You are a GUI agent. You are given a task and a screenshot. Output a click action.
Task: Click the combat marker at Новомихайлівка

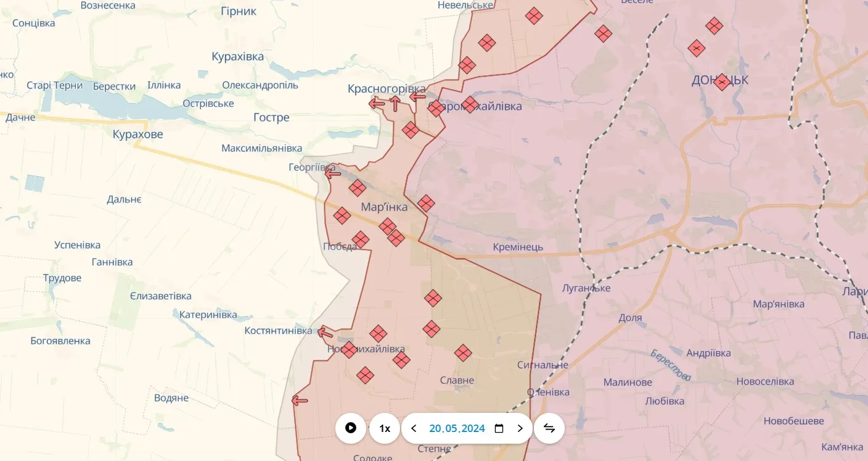pos(349,349)
